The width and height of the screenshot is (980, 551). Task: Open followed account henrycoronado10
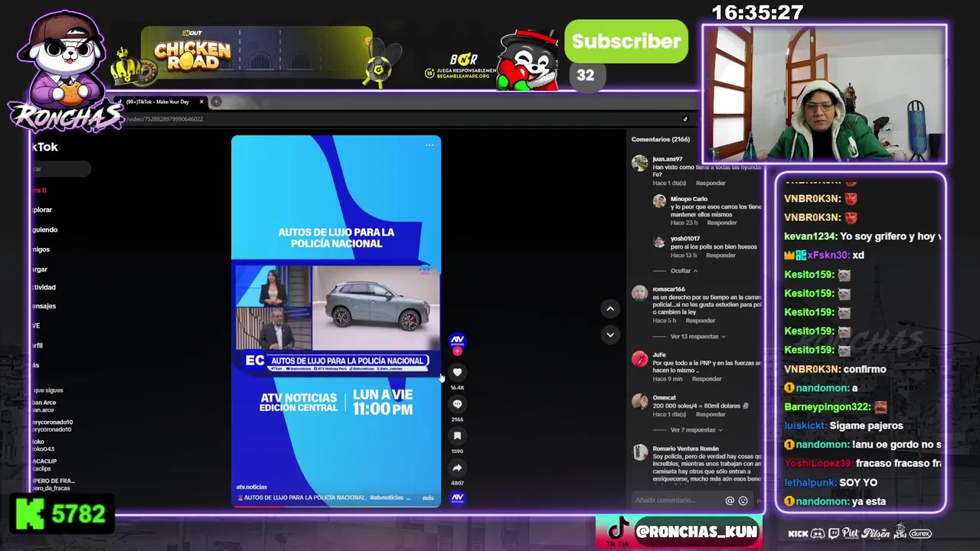pyautogui.click(x=52, y=425)
